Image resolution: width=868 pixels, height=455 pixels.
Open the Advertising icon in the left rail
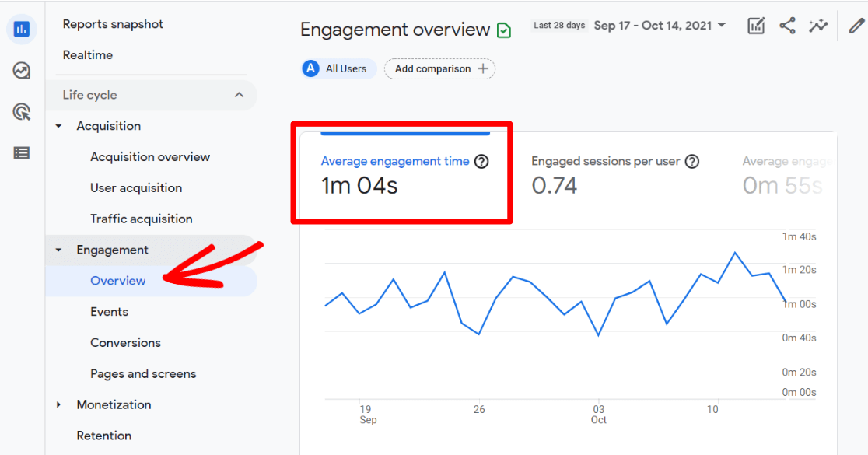point(21,111)
